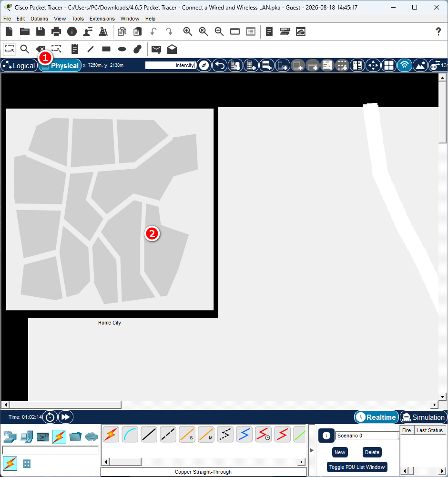The width and height of the screenshot is (448, 477).
Task: Choose the Draw Line tool
Action: coord(91,49)
